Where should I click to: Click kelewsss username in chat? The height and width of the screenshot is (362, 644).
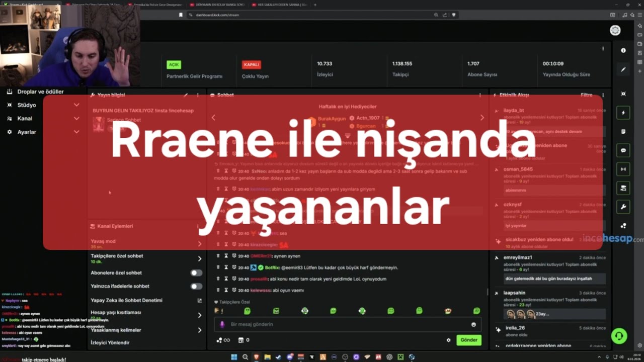(x=262, y=290)
